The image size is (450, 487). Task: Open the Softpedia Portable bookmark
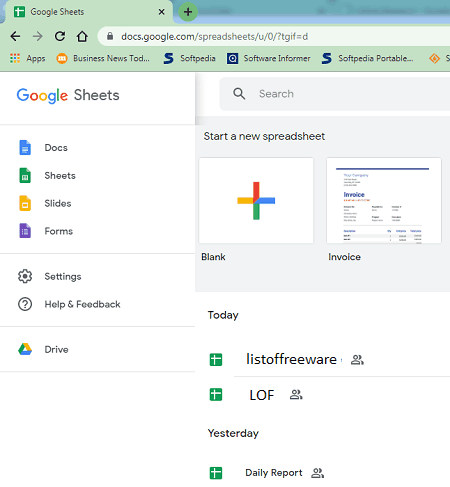pos(368,58)
